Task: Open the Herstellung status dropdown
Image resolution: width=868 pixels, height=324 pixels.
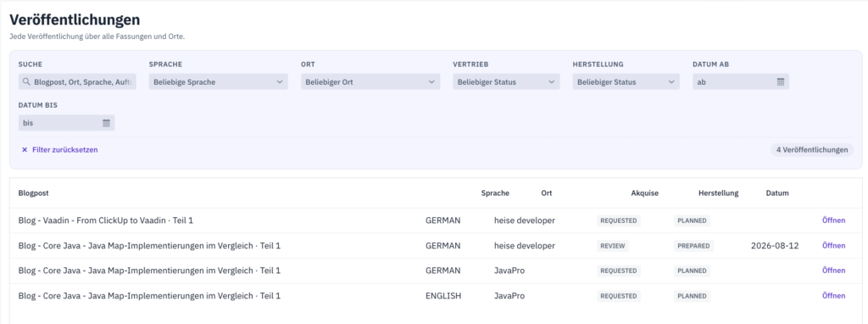Action: pos(626,82)
